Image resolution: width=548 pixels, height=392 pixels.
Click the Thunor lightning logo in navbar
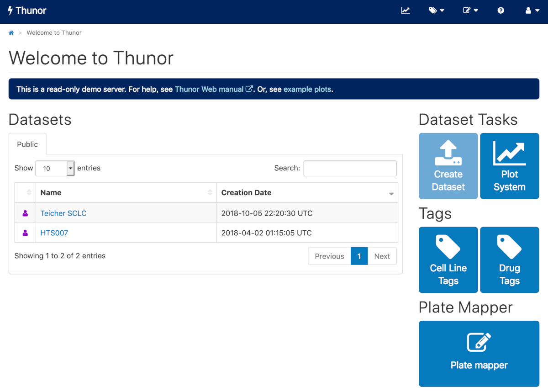(27, 11)
